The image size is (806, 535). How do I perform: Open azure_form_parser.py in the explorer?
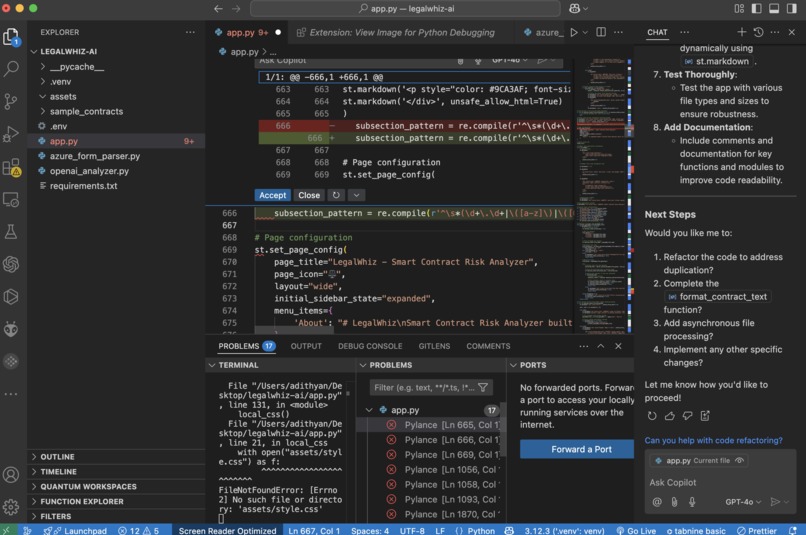pyautogui.click(x=95, y=156)
